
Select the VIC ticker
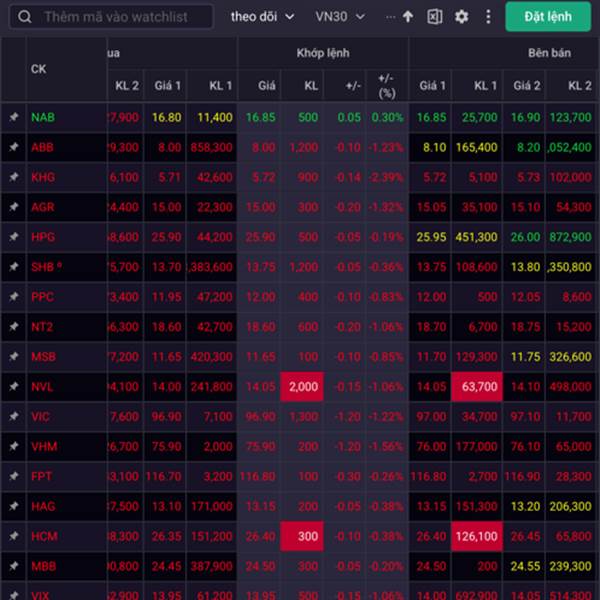(x=41, y=416)
